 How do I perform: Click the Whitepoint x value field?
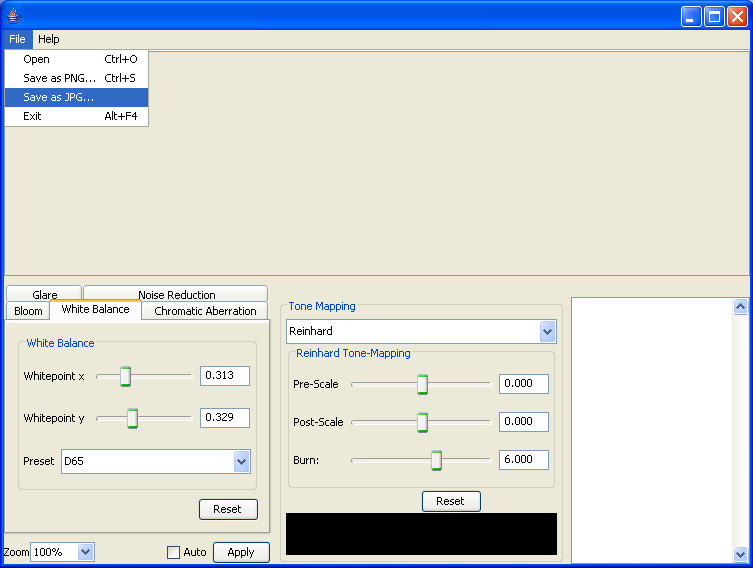pyautogui.click(x=224, y=376)
